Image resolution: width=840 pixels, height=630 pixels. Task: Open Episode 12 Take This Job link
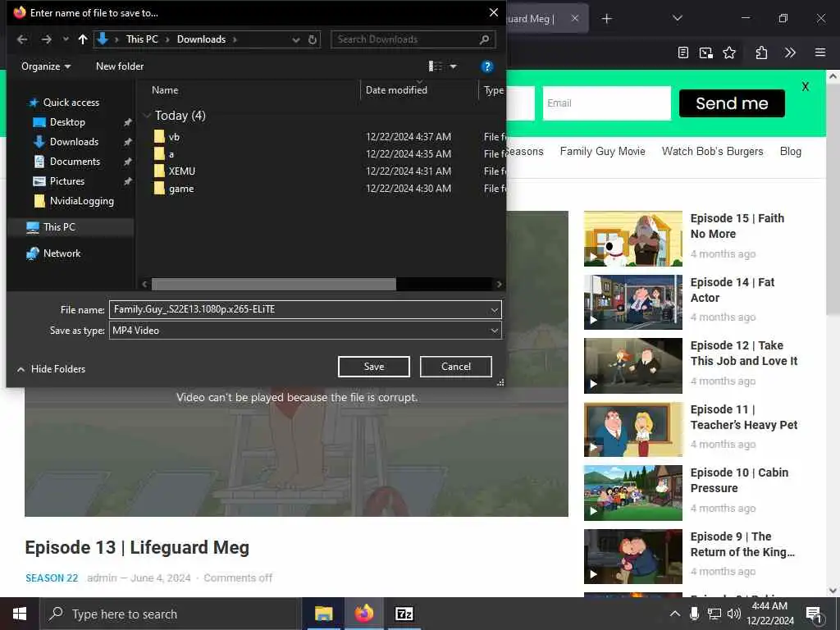pos(743,353)
